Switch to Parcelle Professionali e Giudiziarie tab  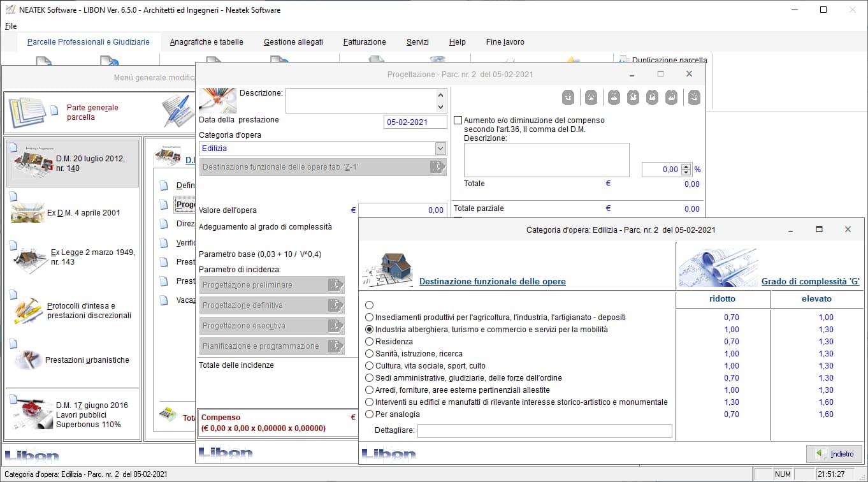point(89,42)
